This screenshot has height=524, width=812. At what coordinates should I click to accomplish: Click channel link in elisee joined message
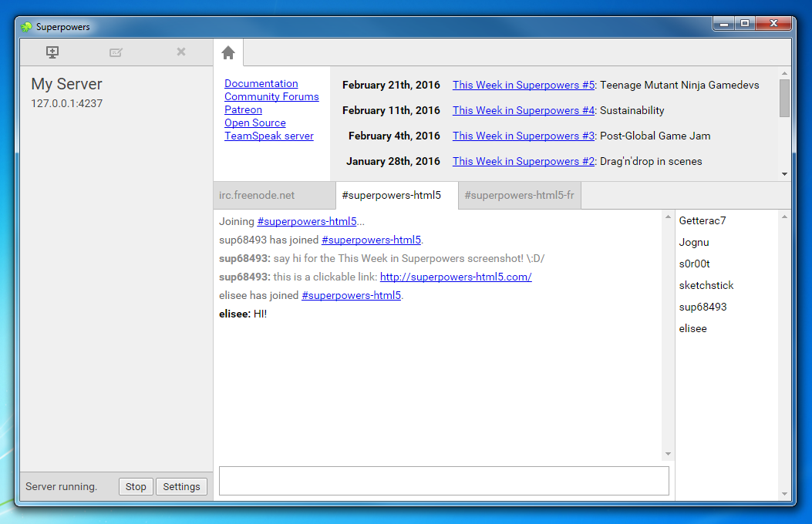[x=351, y=295]
